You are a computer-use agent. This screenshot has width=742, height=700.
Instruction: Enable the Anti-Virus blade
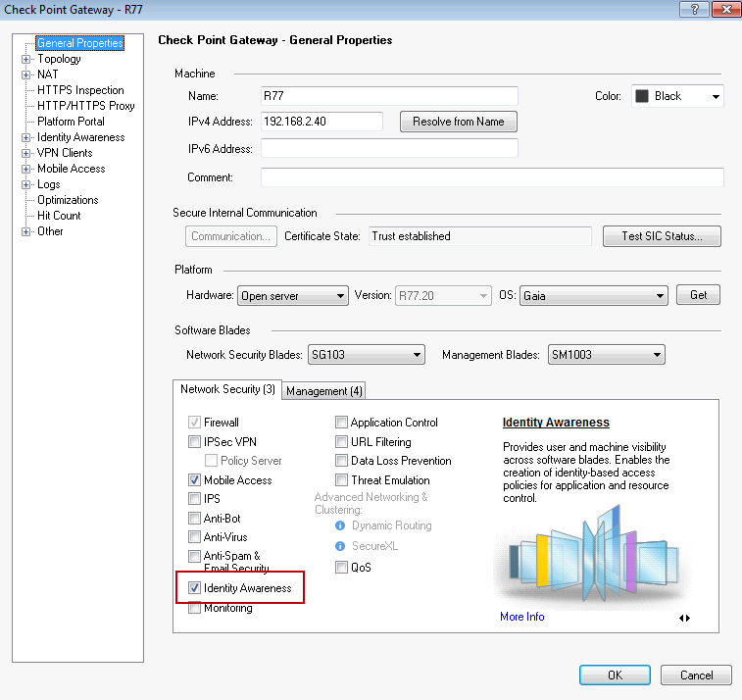pyautogui.click(x=194, y=536)
